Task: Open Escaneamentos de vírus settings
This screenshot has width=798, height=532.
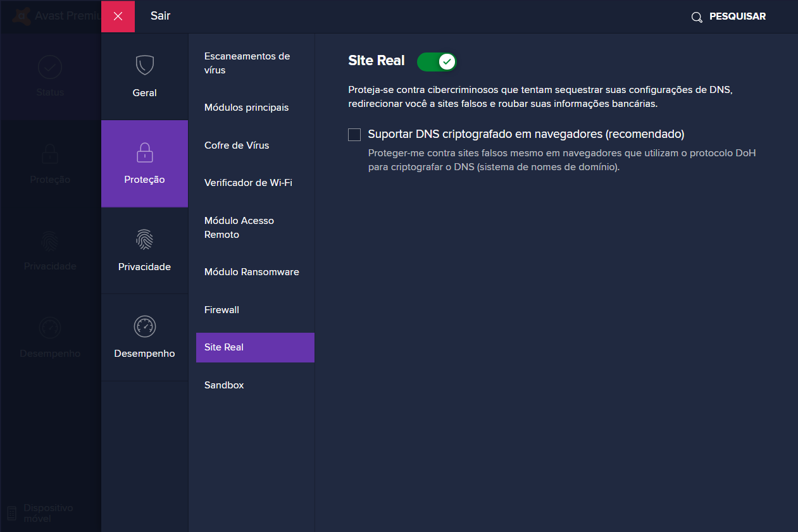Action: [x=247, y=63]
